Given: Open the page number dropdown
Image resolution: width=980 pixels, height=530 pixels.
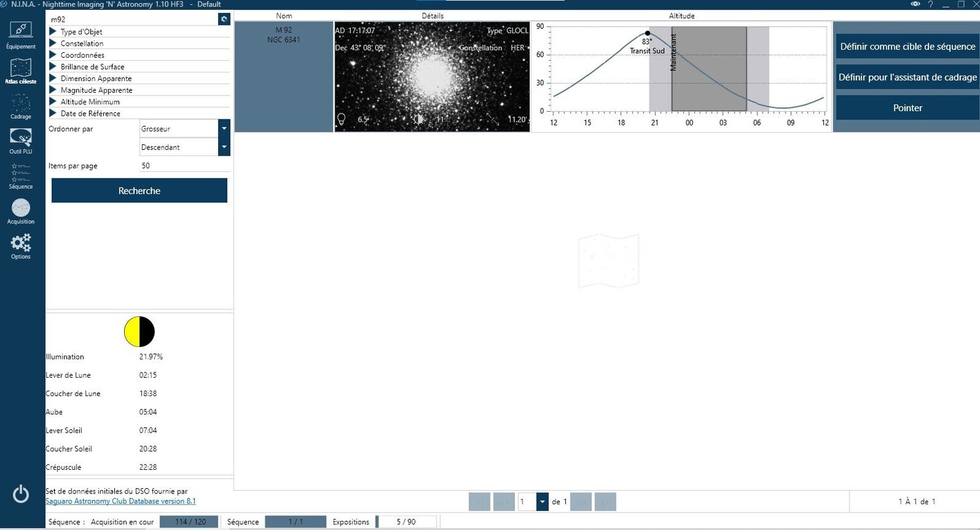Looking at the screenshot, I should point(542,502).
